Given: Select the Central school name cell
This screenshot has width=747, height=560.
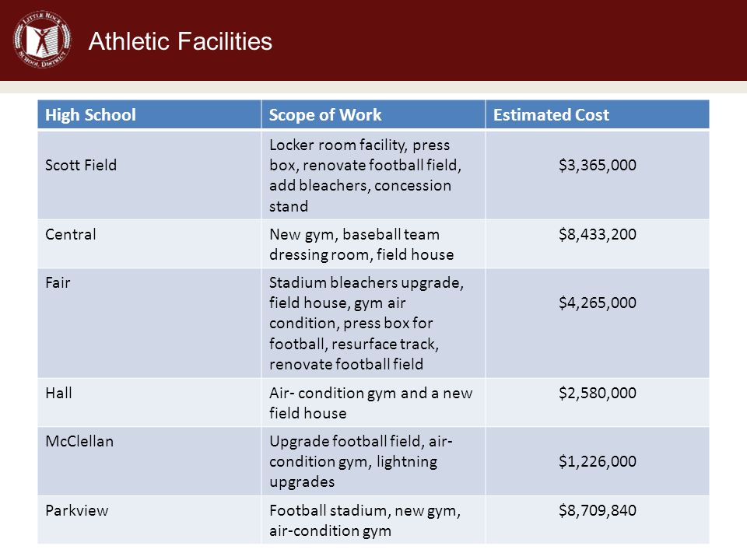Looking at the screenshot, I should pos(149,243).
